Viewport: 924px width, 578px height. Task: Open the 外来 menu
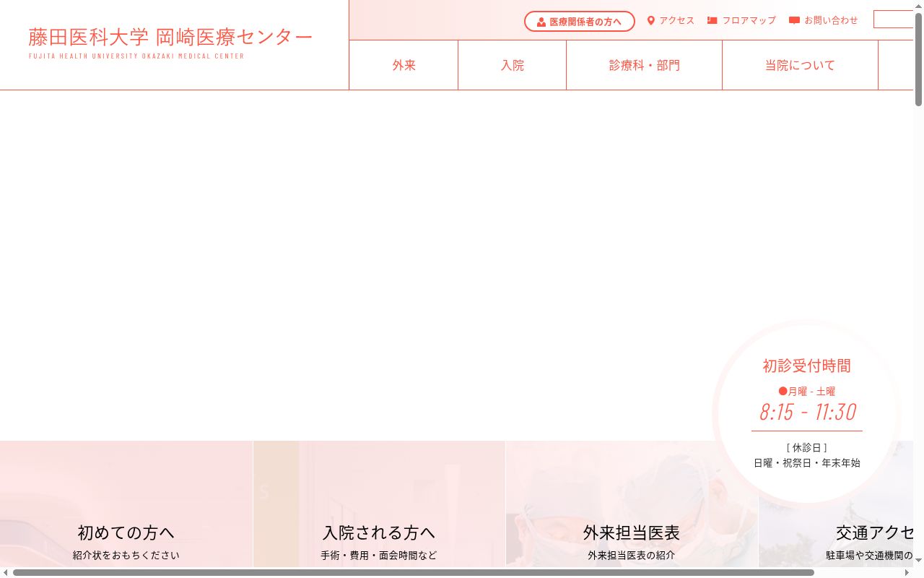pos(404,65)
